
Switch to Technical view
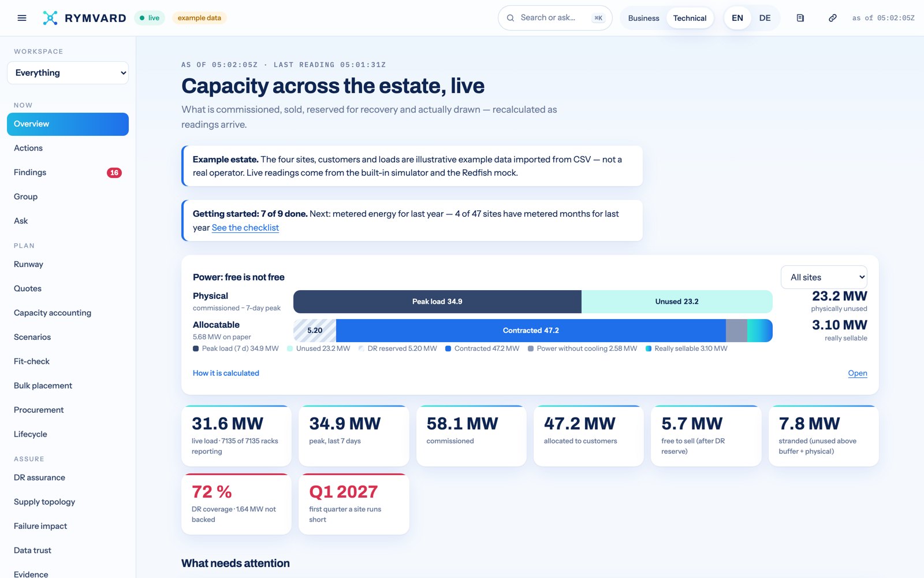[x=690, y=18]
